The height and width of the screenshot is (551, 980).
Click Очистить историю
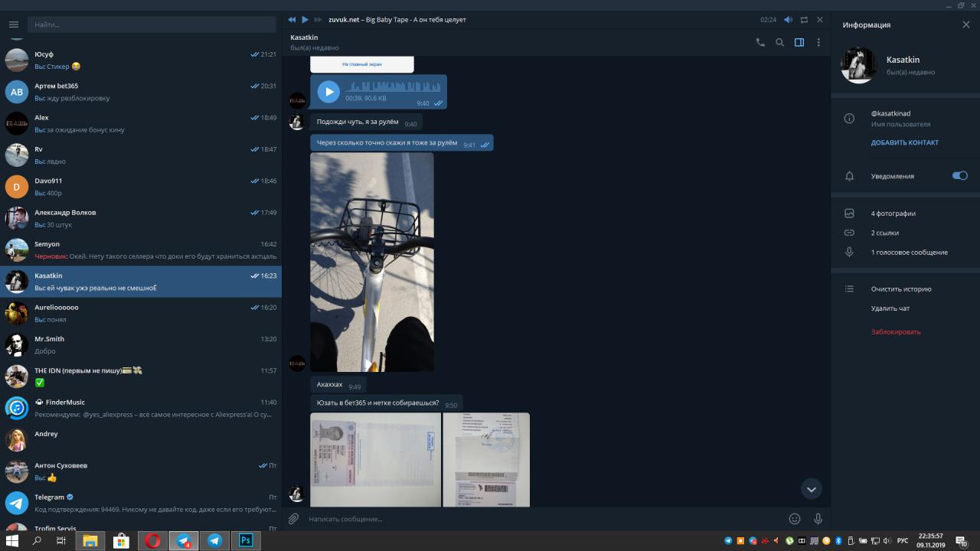pos(900,289)
